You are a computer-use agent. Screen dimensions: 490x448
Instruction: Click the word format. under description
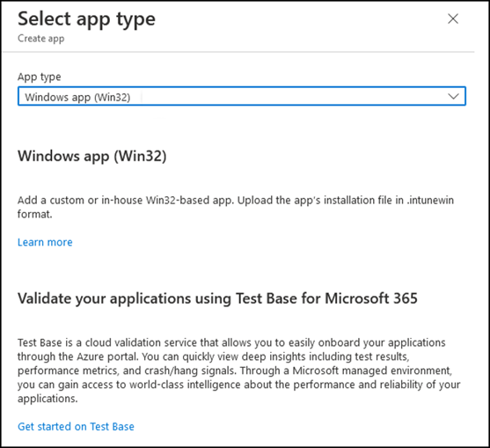click(x=34, y=214)
